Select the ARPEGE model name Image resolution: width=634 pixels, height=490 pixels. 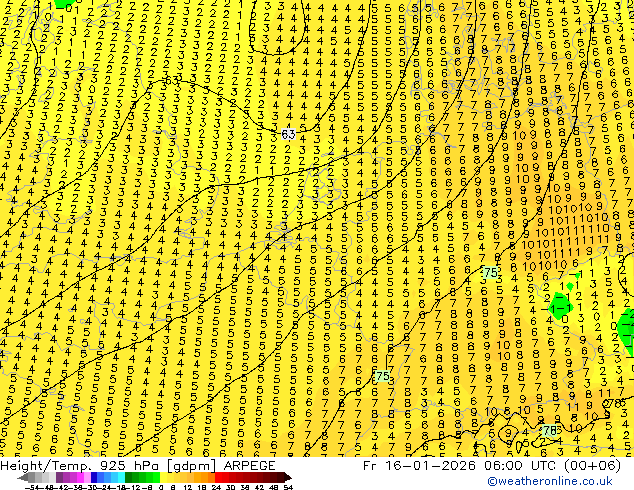tap(249, 465)
